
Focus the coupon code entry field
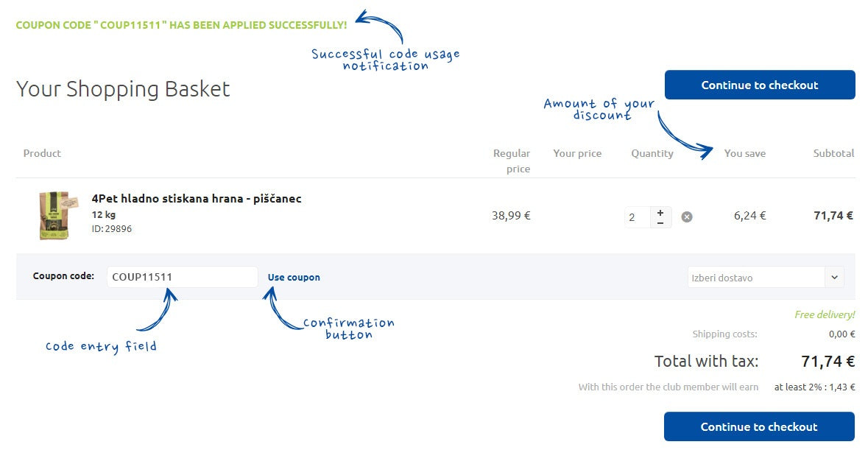182,278
